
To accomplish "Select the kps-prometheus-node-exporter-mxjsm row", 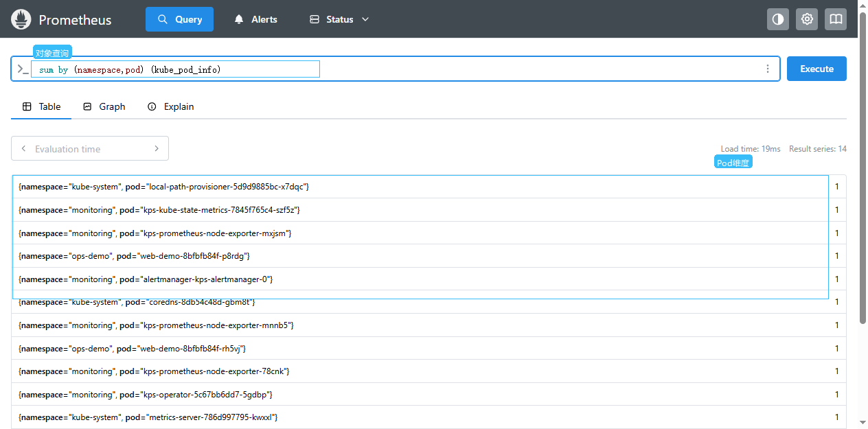I will coord(429,233).
